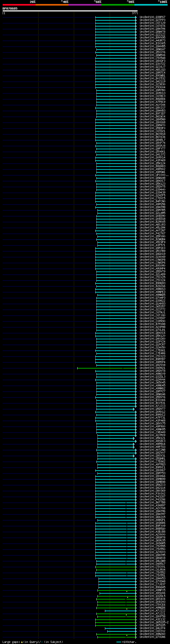This screenshot has width=170, height=644.
Task: Select the UniRef100_A9PB14 label
Action: [x=152, y=444]
